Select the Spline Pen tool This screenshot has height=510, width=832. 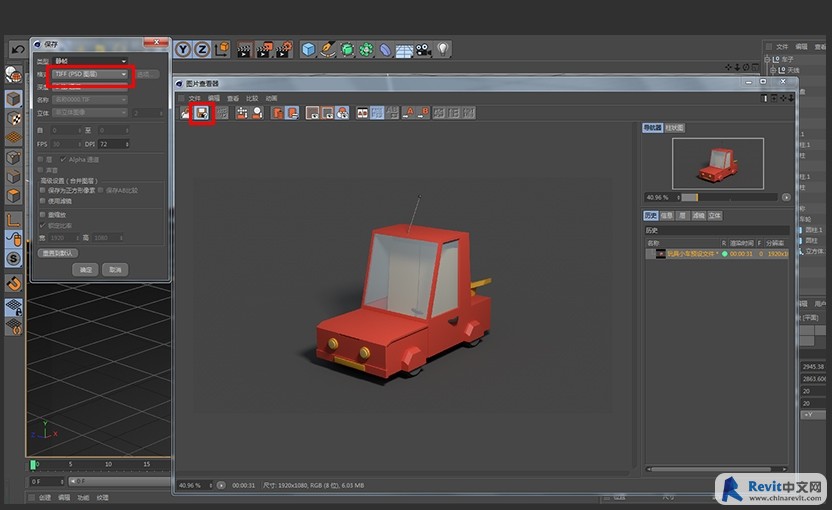click(x=327, y=49)
